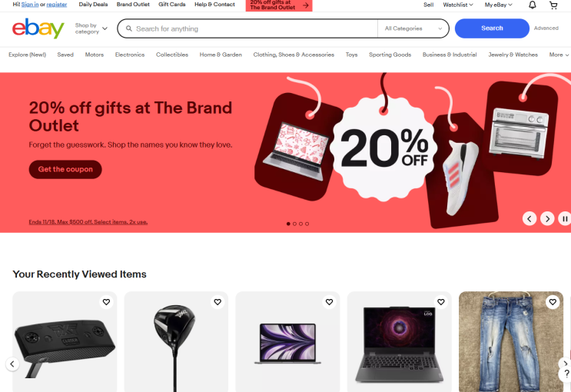
Task: Click Get the coupon button
Action: [x=65, y=169]
